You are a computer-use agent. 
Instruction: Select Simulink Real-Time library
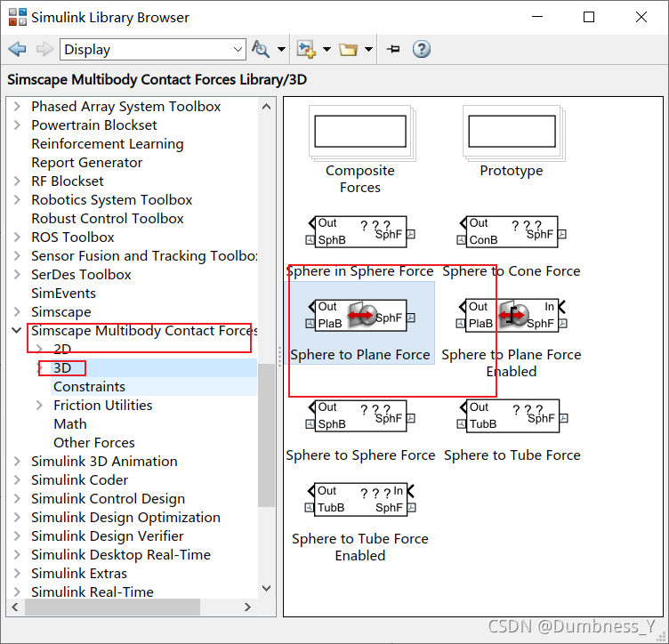click(93, 592)
